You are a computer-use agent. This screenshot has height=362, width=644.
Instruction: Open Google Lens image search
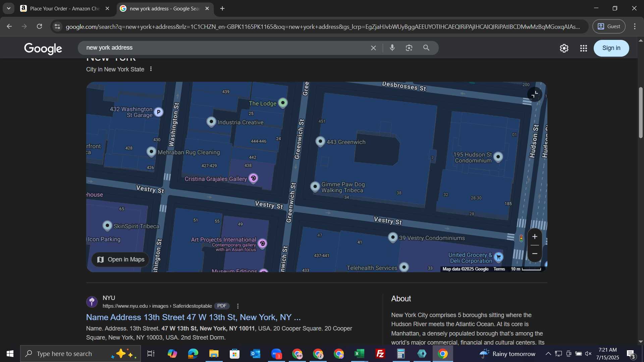point(409,48)
